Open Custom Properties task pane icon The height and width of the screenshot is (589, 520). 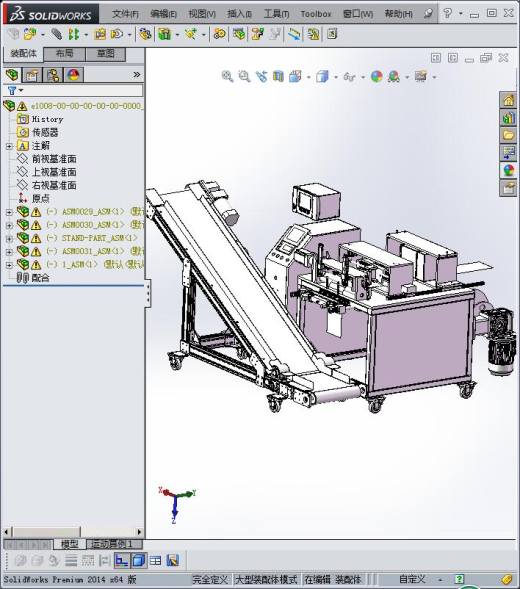(508, 188)
